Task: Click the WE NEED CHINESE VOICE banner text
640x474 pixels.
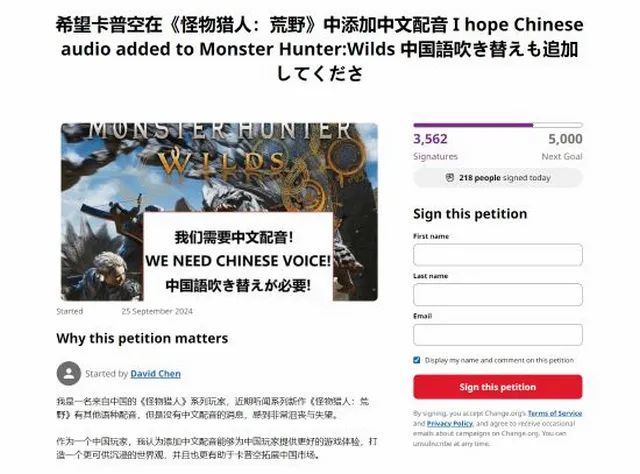Action: tap(238, 261)
